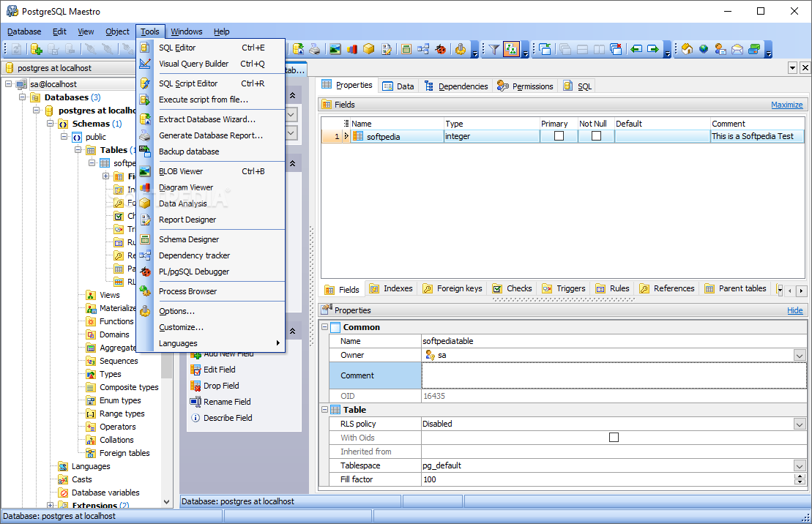This screenshot has height=524, width=812.
Task: Click the printer report icon in toolbar
Action: point(314,49)
